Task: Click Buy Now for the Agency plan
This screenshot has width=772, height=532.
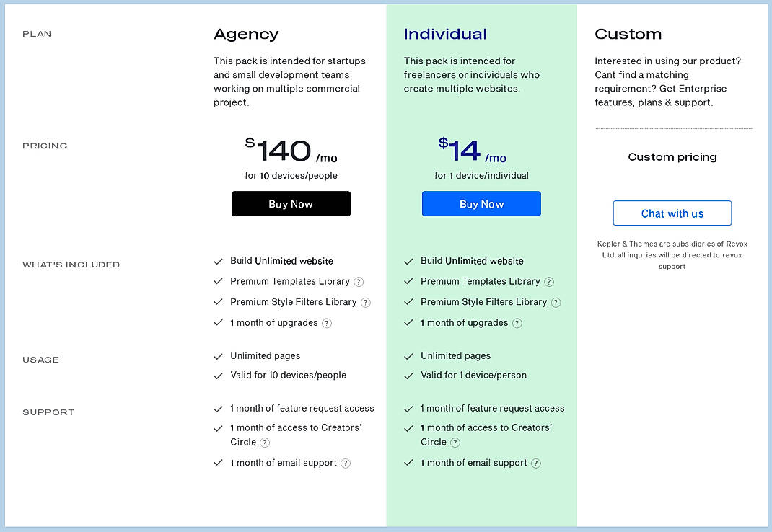Action: [291, 203]
